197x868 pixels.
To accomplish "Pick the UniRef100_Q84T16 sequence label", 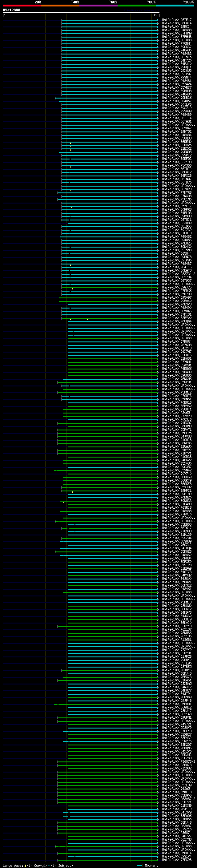I will coord(176,267).
